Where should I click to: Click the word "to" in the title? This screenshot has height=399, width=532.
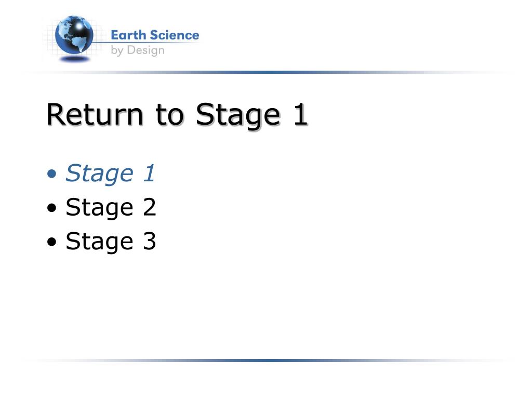[x=170, y=115]
